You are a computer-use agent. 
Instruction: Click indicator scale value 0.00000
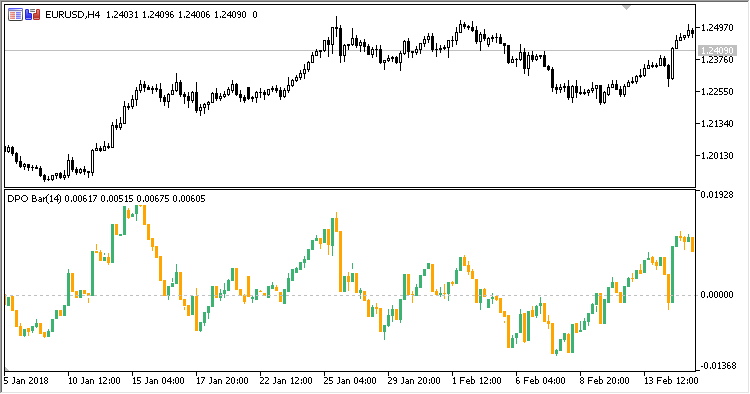[717, 295]
